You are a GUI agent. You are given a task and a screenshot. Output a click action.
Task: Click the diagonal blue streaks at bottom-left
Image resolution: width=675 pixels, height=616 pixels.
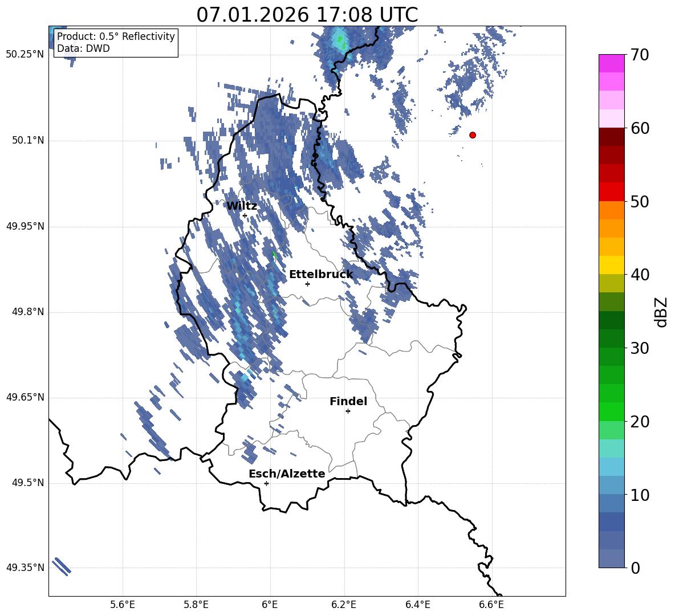pos(61,566)
